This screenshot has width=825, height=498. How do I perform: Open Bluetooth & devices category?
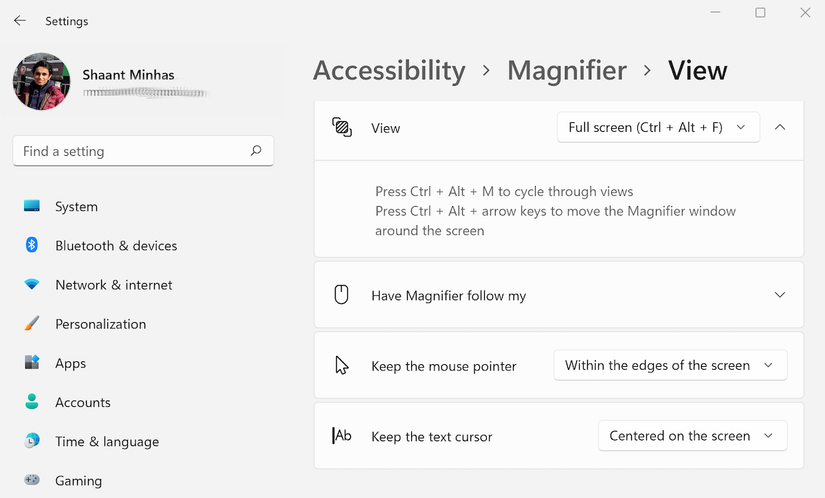coord(116,246)
